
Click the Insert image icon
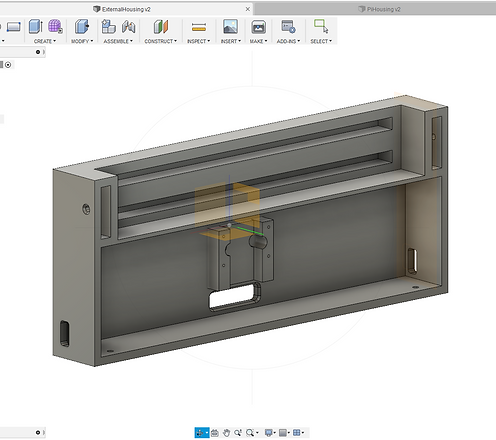click(231, 27)
